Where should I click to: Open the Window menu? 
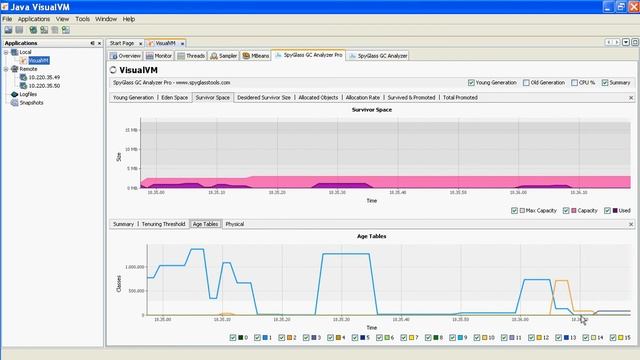(x=106, y=19)
